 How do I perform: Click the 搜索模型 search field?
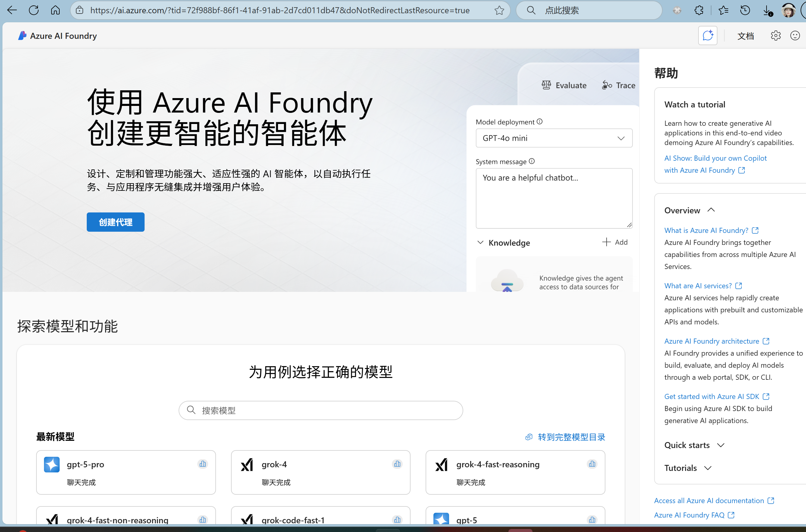click(x=320, y=410)
